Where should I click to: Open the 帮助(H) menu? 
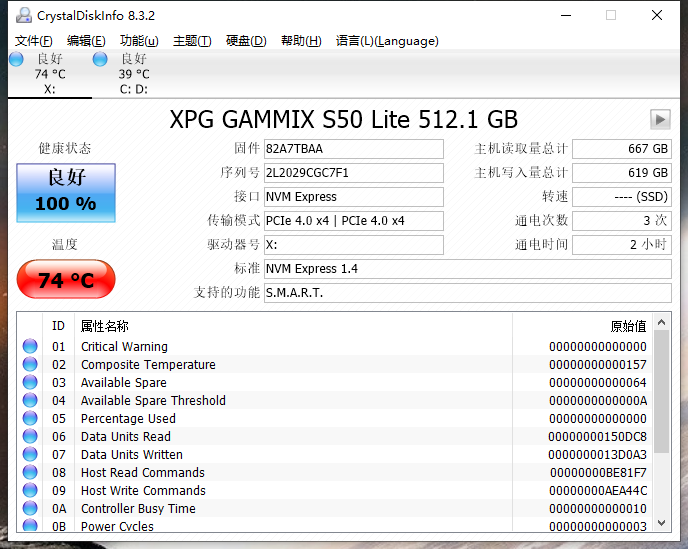coord(301,41)
